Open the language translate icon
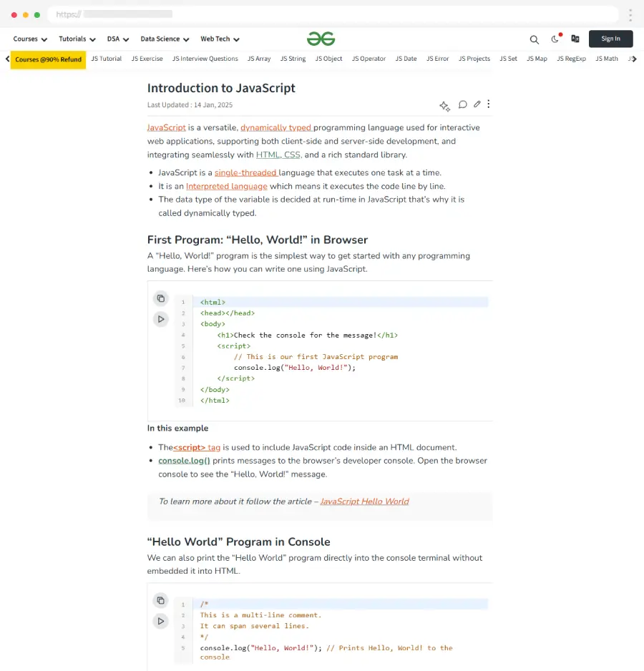The width and height of the screenshot is (644, 671). 575,39
